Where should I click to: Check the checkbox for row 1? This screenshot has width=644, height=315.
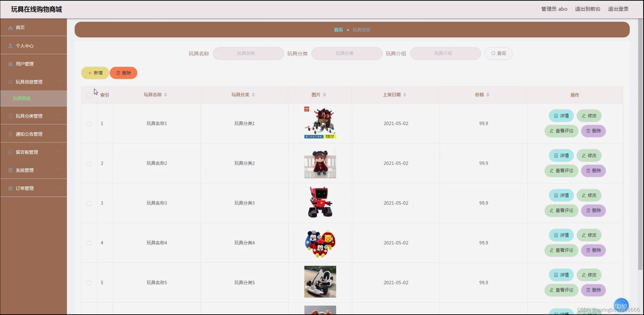(89, 124)
